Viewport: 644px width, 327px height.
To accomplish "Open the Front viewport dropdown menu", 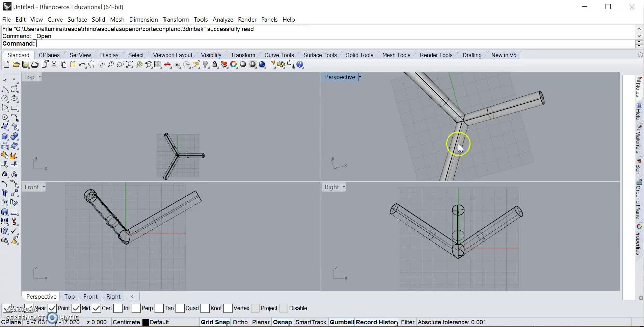I will pos(44,187).
